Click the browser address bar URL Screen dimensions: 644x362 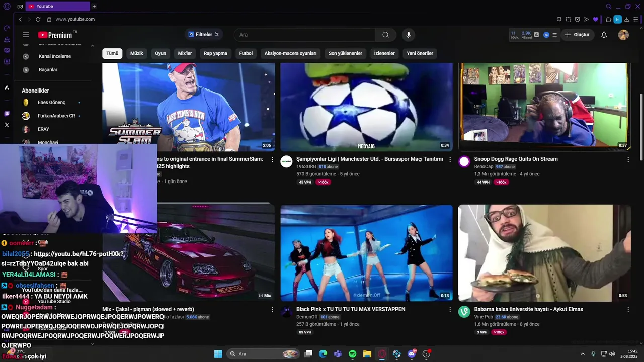[75, 19]
